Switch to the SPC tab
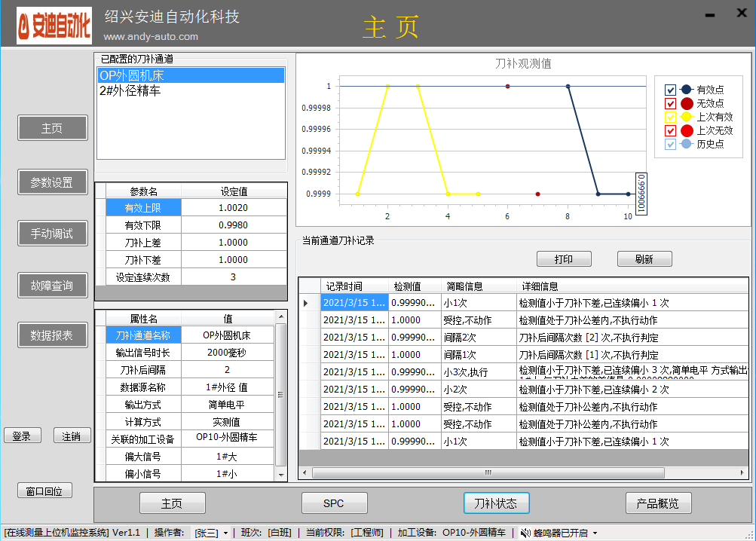The height and width of the screenshot is (541, 756). pos(334,503)
